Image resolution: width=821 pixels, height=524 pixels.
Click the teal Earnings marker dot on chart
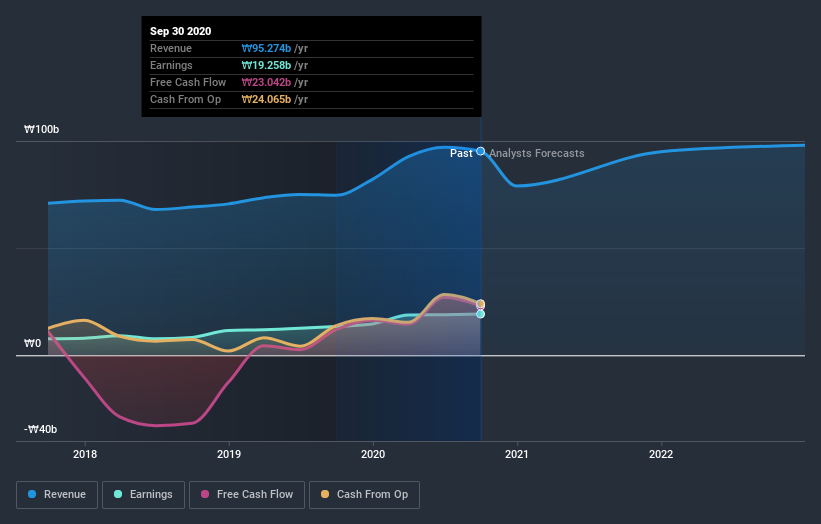481,314
